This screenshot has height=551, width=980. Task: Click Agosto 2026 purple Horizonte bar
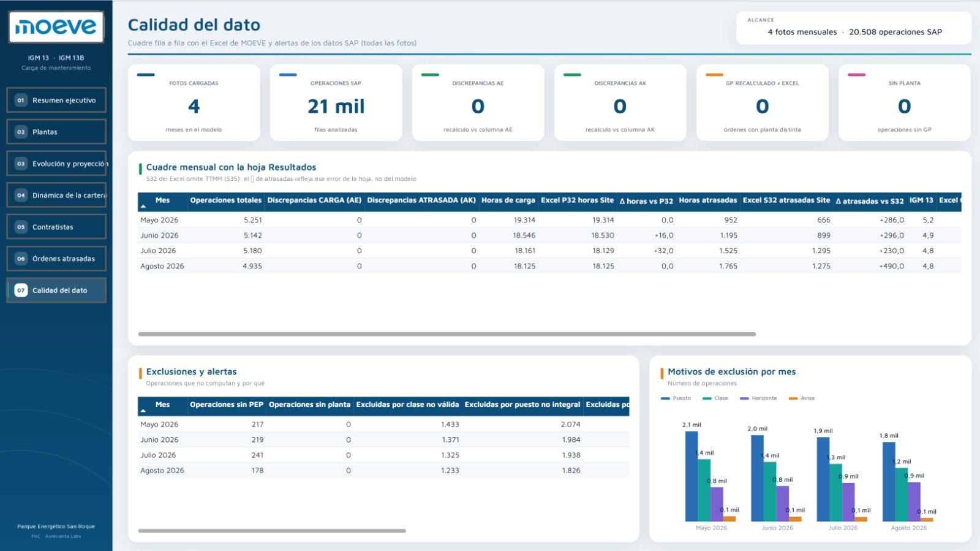(914, 502)
